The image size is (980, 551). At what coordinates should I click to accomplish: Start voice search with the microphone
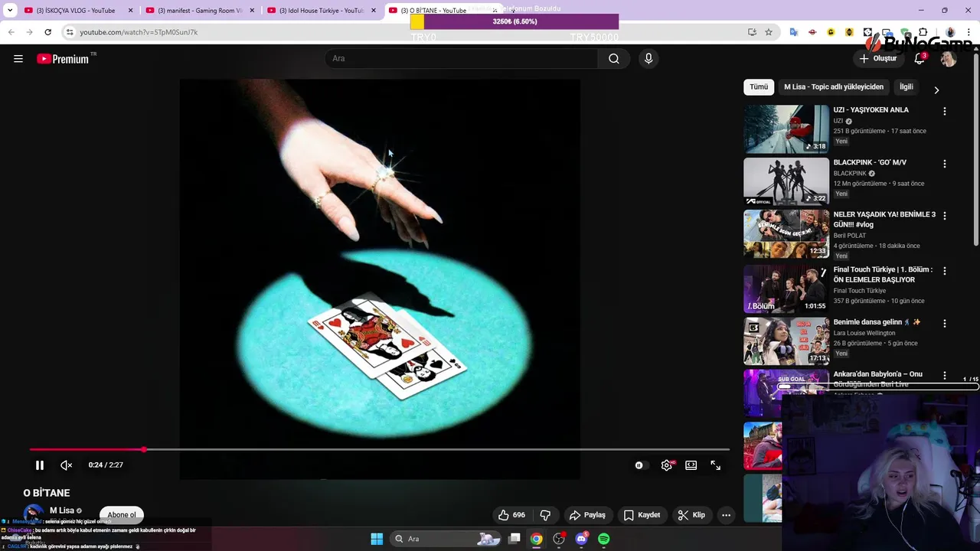[648, 58]
